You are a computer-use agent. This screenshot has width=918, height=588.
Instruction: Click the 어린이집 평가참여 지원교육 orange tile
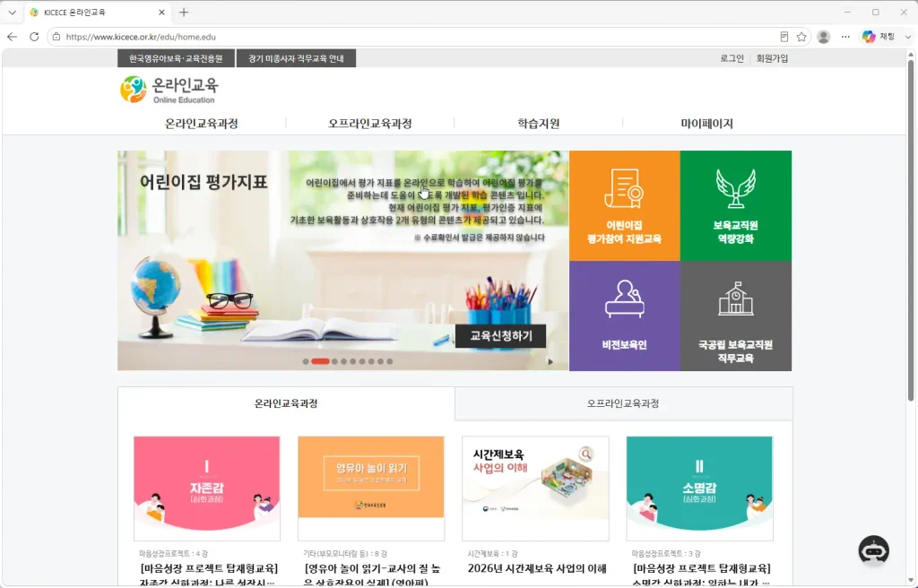[625, 205]
